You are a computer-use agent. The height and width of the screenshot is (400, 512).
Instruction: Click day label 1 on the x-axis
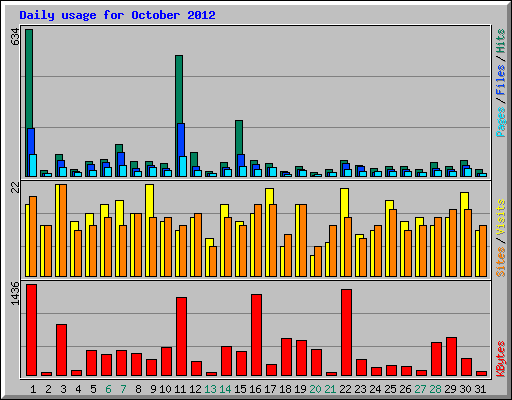[33, 389]
